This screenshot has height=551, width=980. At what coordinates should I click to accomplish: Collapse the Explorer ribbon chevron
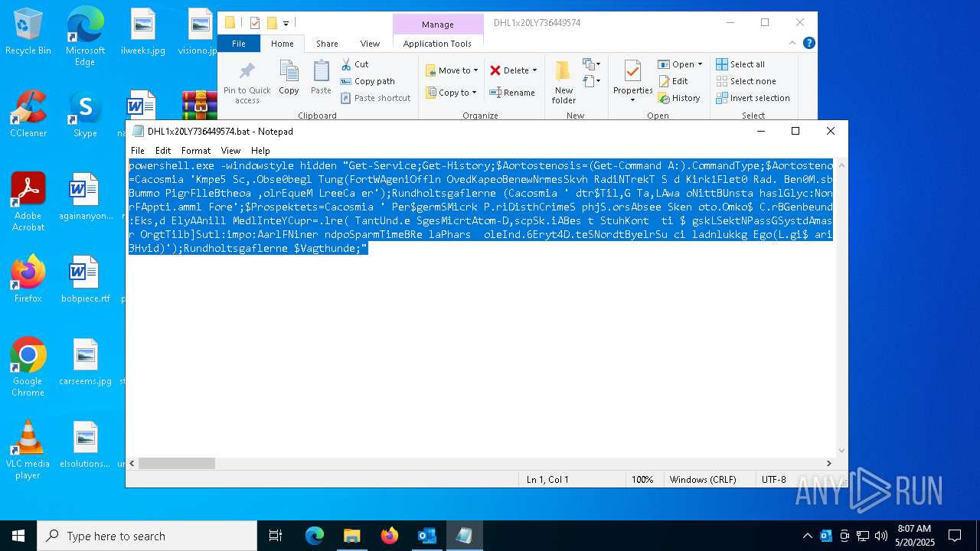click(x=794, y=44)
